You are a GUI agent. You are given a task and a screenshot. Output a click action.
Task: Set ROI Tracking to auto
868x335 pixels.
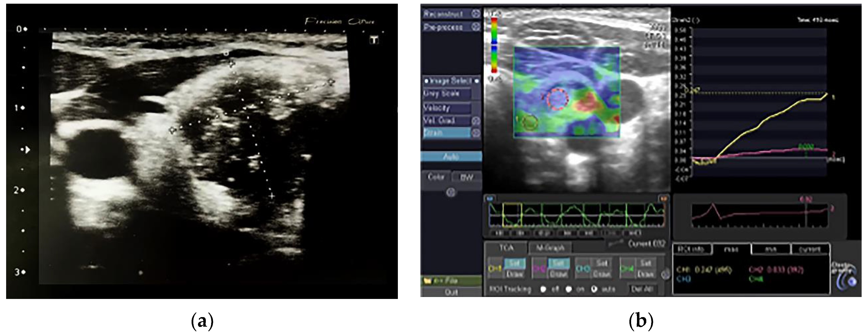pos(594,289)
